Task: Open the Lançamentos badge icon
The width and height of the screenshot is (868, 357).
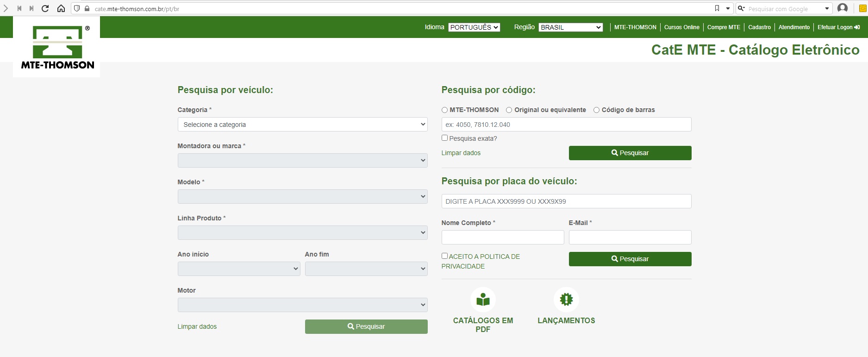Action: click(x=566, y=300)
